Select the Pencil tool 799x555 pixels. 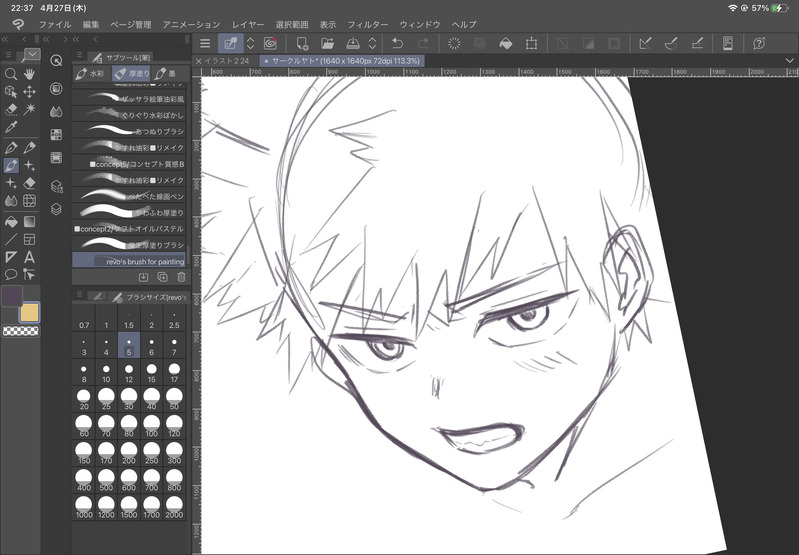(x=29, y=148)
